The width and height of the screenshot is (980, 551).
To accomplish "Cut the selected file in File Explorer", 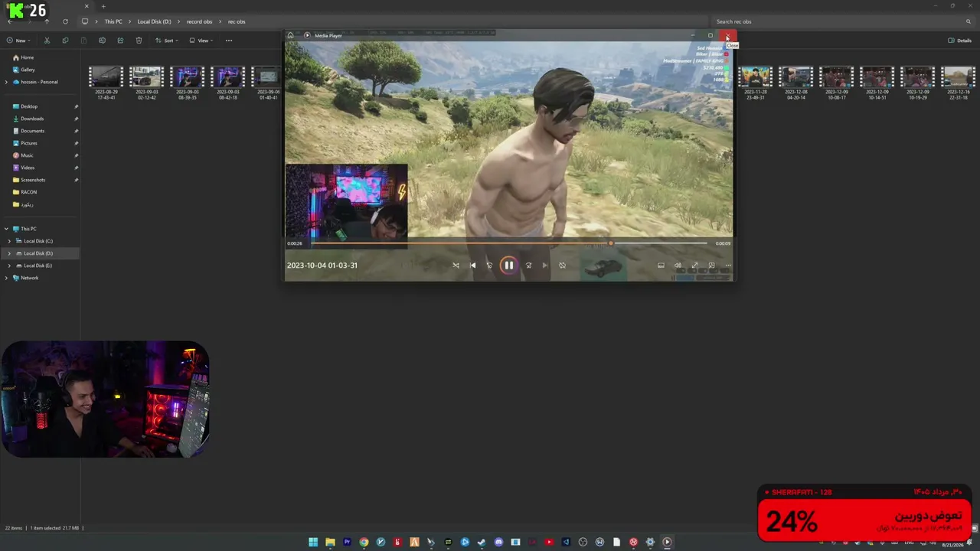I will click(x=47, y=41).
